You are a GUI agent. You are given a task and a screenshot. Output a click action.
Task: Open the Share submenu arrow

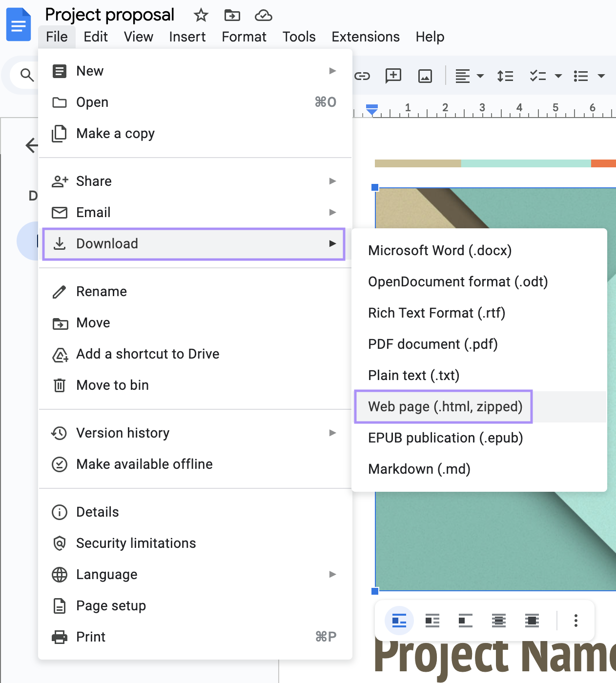pos(332,181)
